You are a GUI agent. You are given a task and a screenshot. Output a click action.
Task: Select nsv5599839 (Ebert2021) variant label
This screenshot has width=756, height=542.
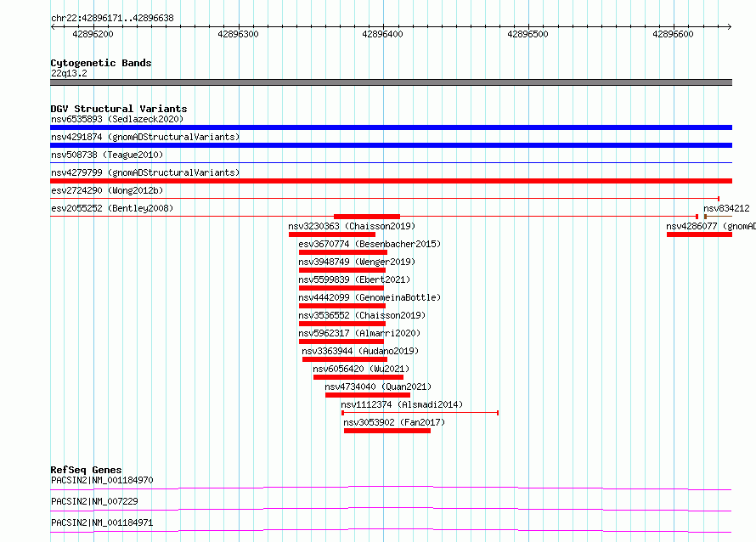[x=354, y=279]
